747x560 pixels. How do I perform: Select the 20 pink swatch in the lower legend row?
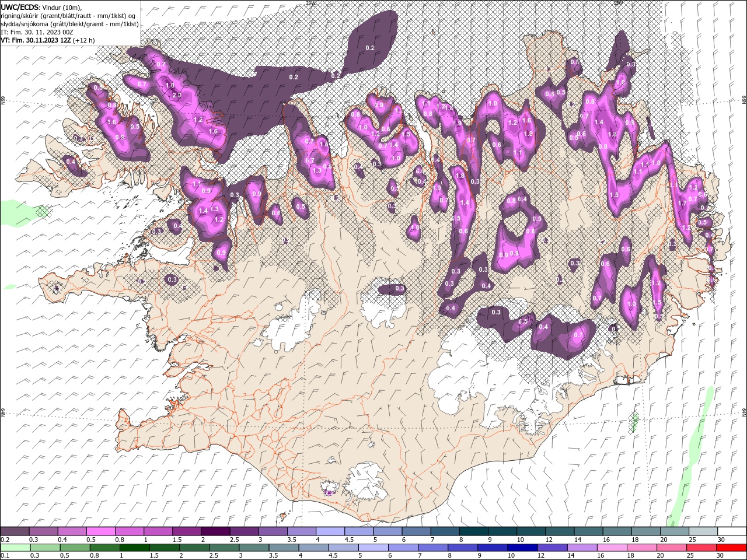tap(671, 548)
